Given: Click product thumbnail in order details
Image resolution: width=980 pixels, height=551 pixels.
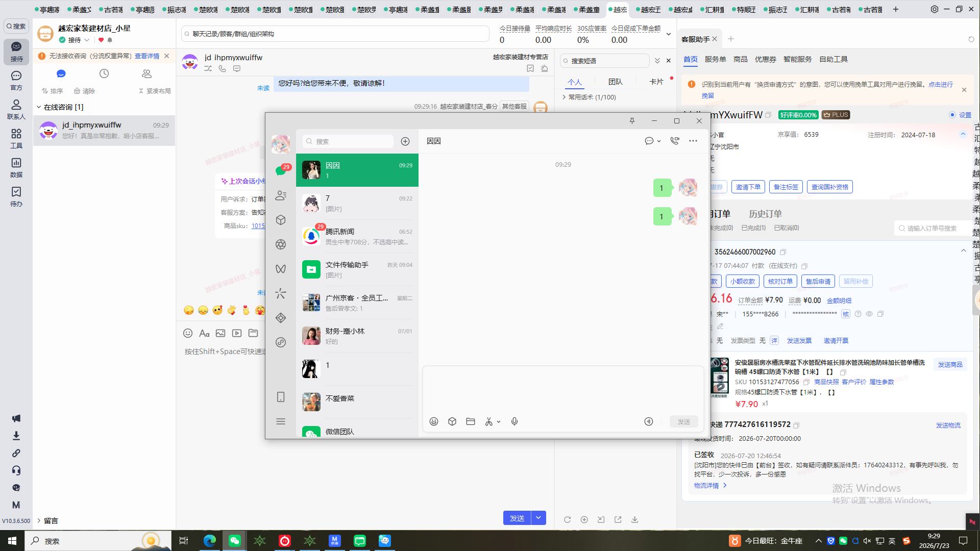Looking at the screenshot, I should pyautogui.click(x=720, y=378).
